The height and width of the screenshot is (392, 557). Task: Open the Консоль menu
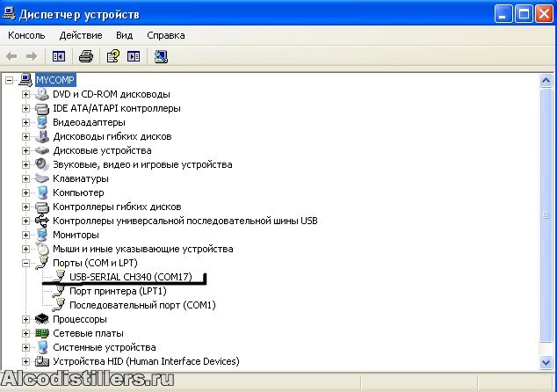point(26,35)
